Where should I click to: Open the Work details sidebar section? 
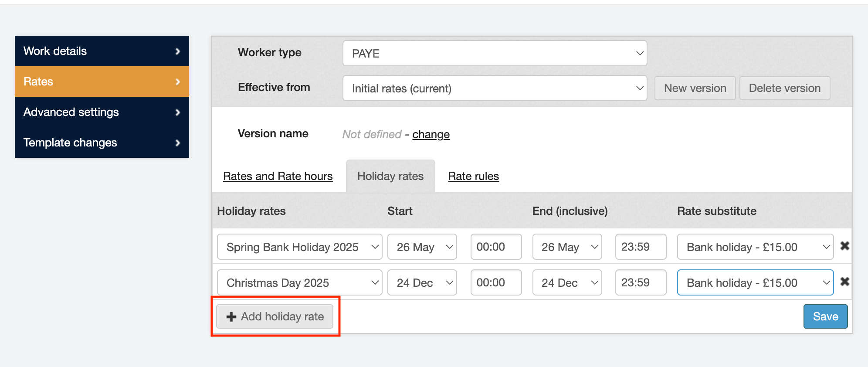[102, 51]
